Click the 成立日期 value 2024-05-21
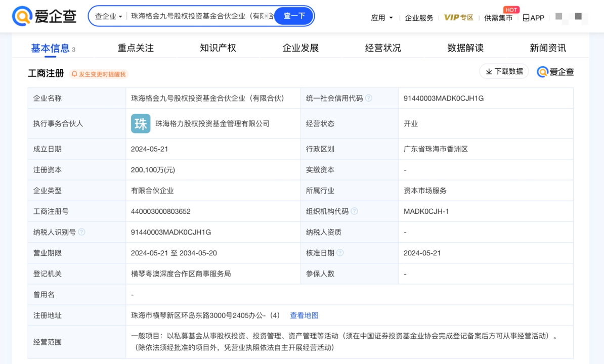The image size is (604, 364). pyautogui.click(x=149, y=149)
